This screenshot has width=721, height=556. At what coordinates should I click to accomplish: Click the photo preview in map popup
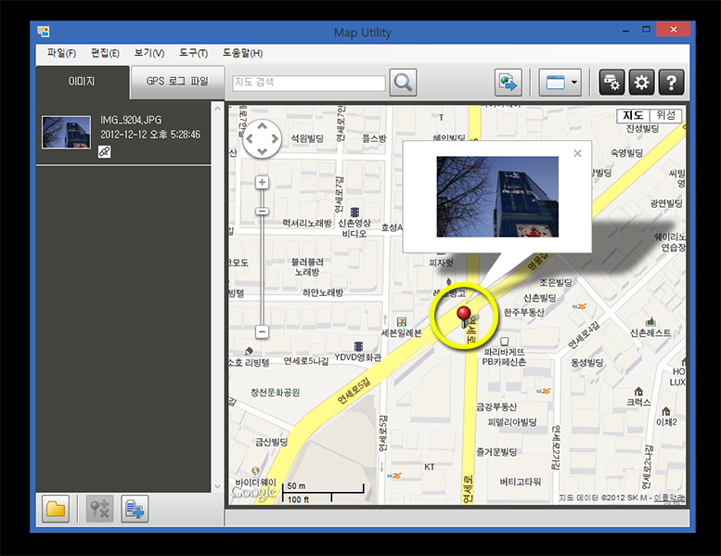(x=498, y=197)
